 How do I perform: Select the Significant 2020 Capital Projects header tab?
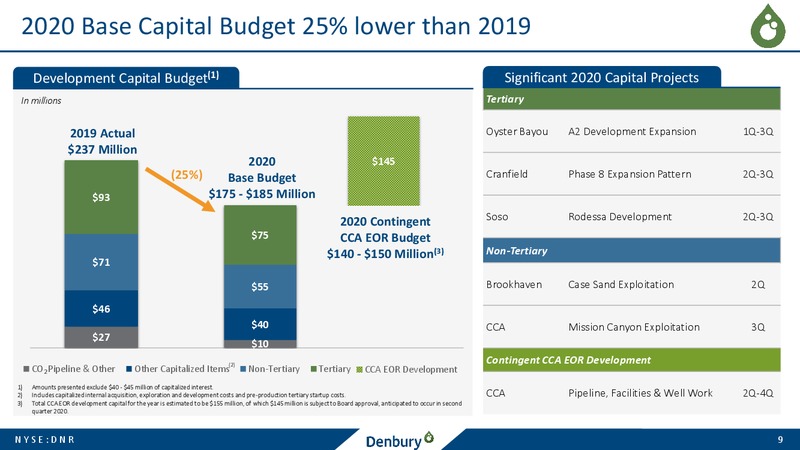coord(602,78)
